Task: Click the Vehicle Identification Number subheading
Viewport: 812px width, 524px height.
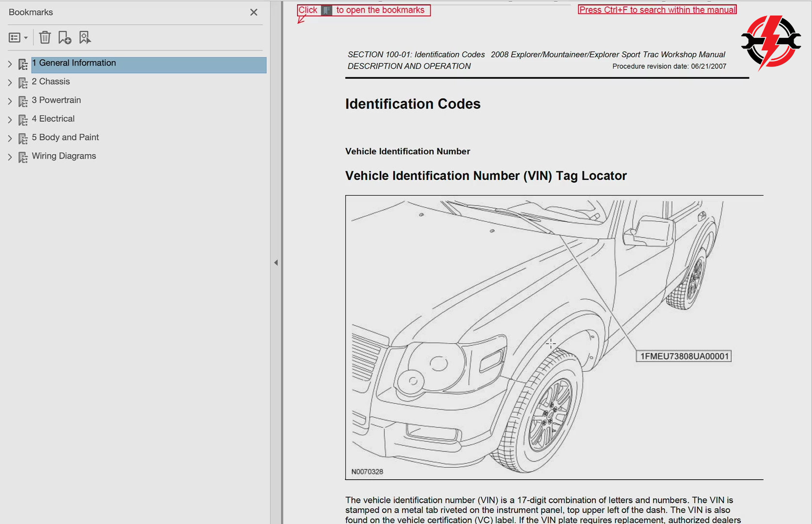Action: coord(407,151)
